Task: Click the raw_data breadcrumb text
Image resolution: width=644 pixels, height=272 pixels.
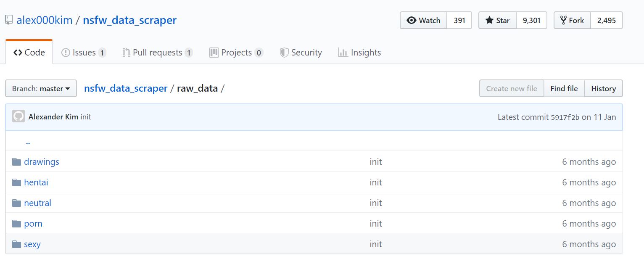Action: click(x=197, y=89)
